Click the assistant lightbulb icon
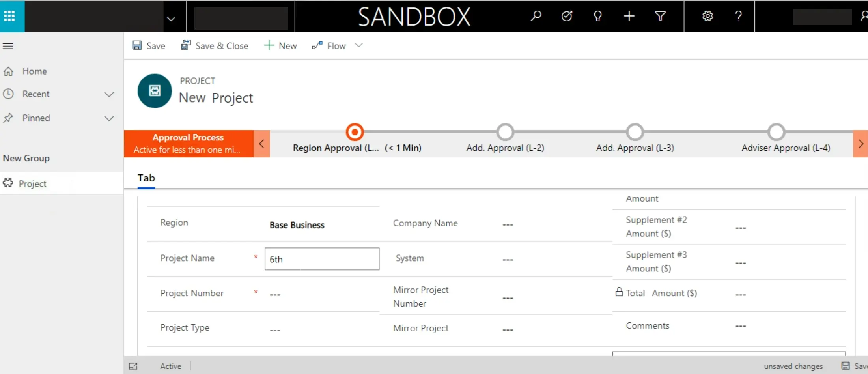The height and width of the screenshot is (374, 868). 597,16
